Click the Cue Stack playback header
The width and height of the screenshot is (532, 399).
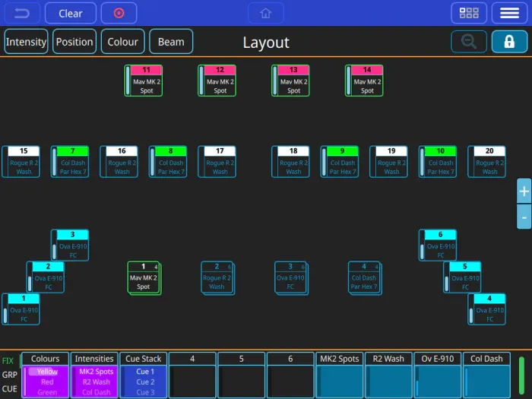click(x=143, y=359)
